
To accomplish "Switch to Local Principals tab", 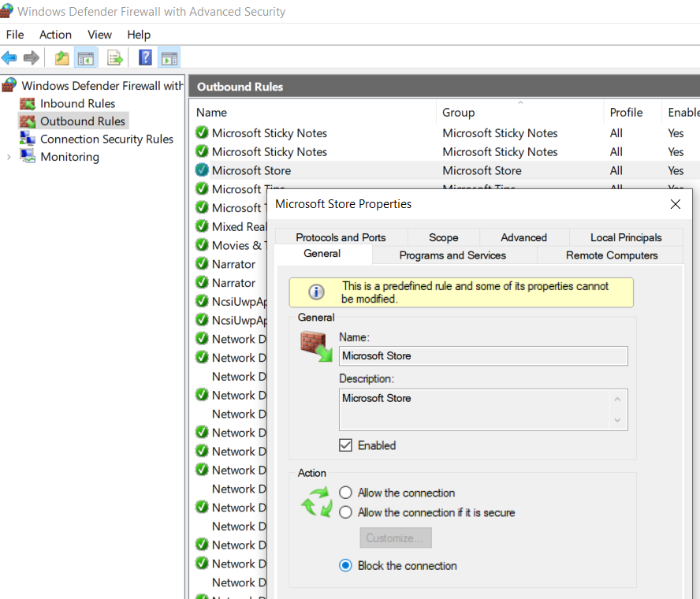I will [626, 237].
